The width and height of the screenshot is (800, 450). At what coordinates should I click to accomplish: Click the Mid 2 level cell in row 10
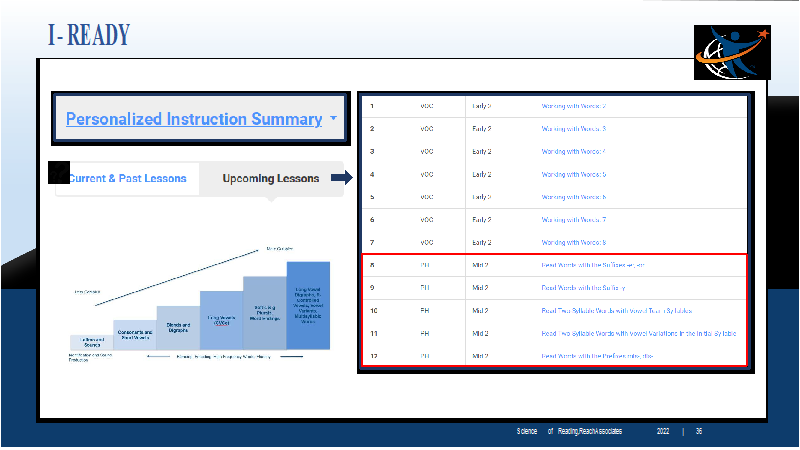click(x=480, y=311)
